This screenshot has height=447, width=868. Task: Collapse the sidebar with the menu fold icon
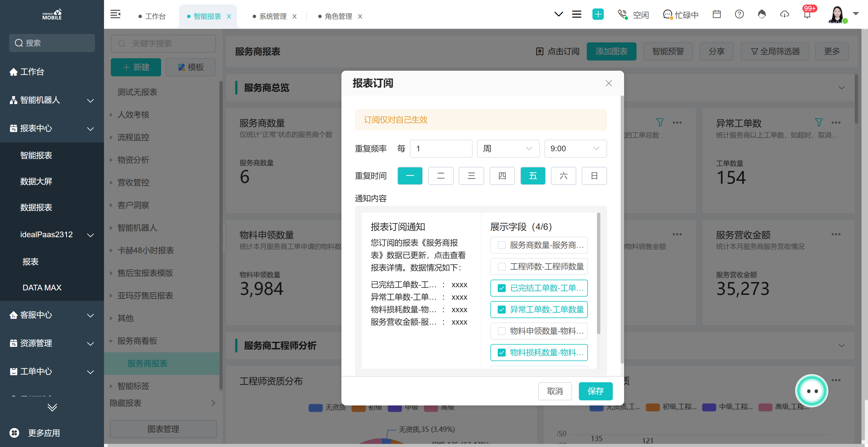coord(115,14)
